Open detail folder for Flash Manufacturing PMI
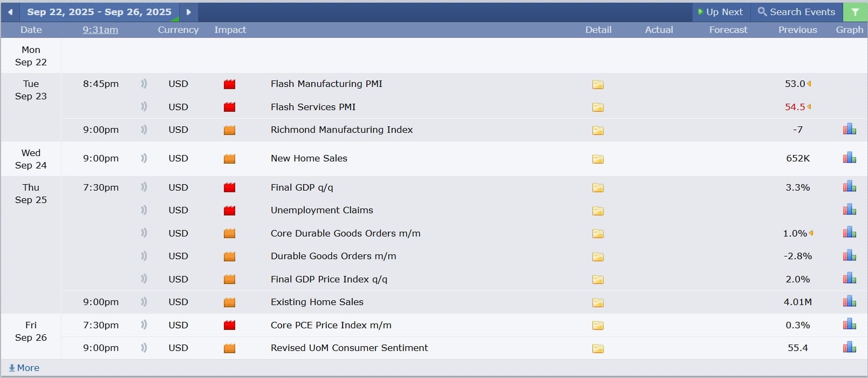 (598, 84)
